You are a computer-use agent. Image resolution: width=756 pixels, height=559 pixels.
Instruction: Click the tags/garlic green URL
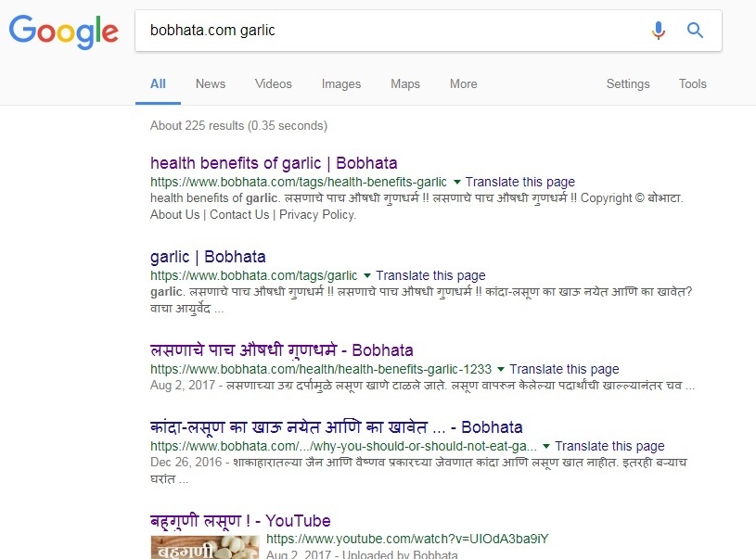[253, 275]
